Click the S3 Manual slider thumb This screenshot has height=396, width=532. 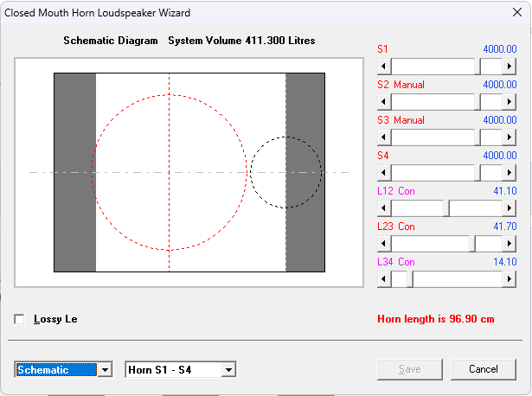click(x=478, y=137)
